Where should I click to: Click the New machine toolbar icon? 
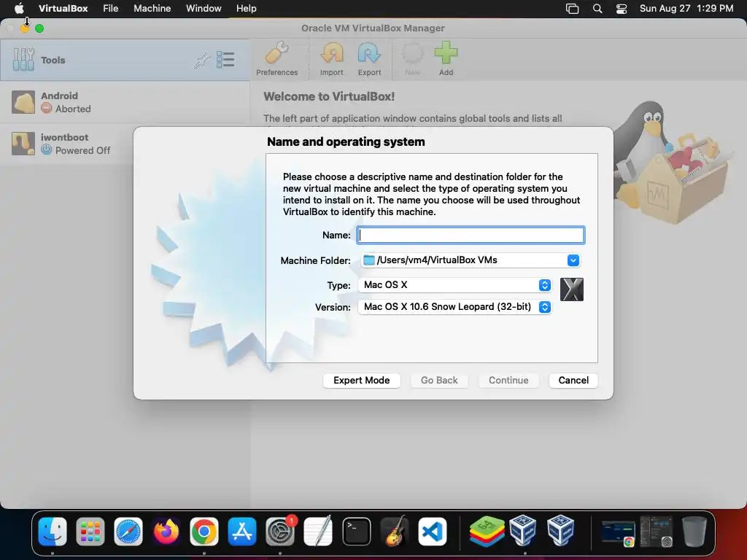(x=413, y=59)
